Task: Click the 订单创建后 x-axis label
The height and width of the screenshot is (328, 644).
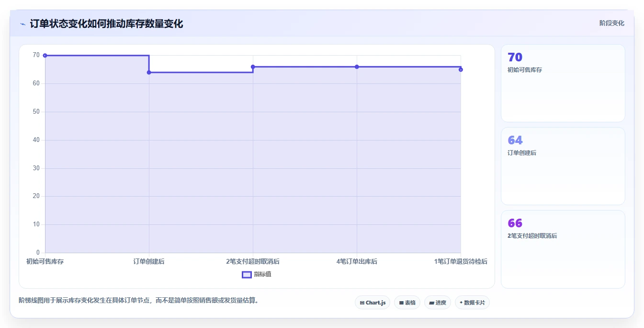Action: [x=149, y=261]
